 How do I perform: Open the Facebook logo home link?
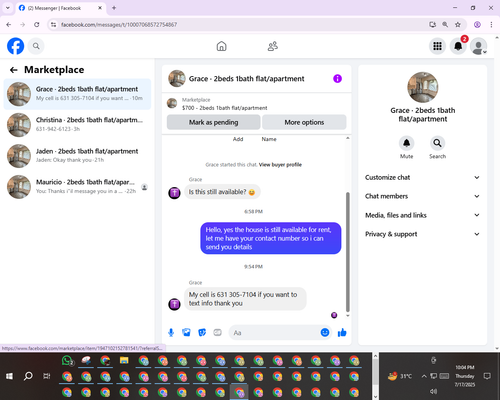[x=16, y=46]
